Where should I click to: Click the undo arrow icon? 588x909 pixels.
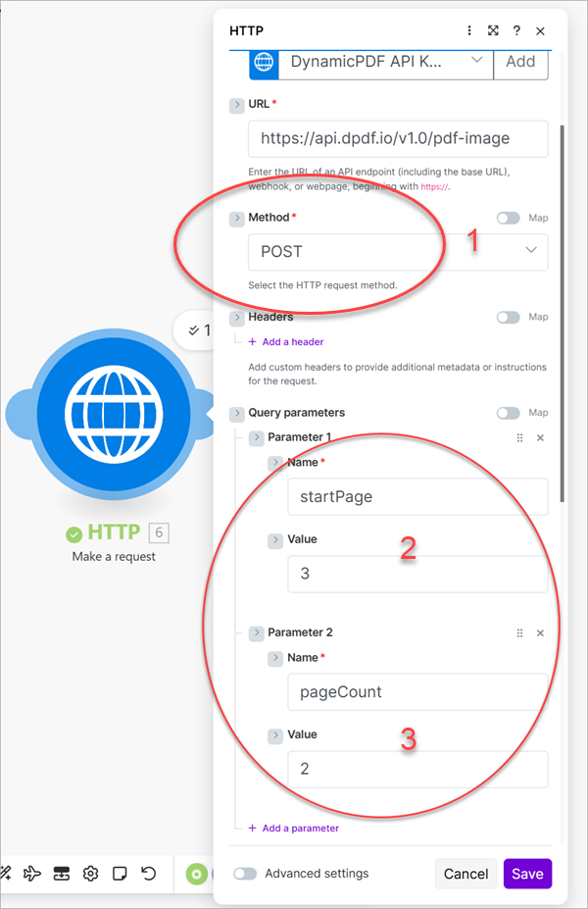point(149,873)
